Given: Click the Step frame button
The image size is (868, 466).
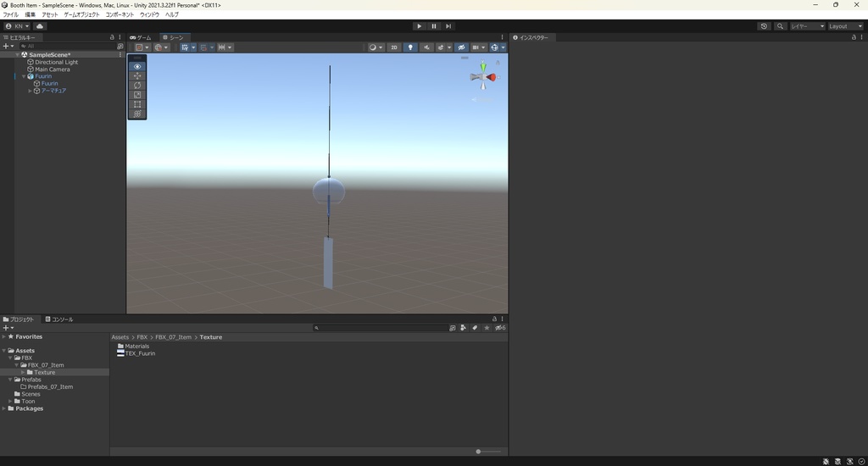Looking at the screenshot, I should tap(448, 26).
